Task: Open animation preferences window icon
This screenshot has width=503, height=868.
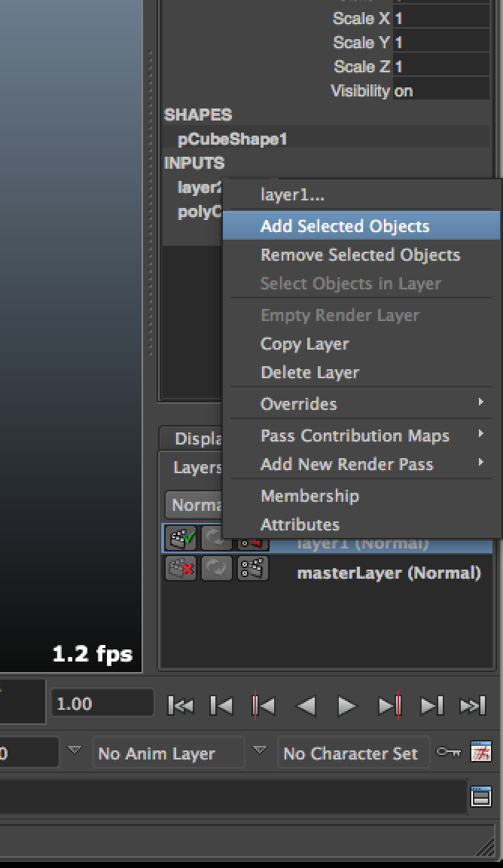Action: click(x=480, y=752)
